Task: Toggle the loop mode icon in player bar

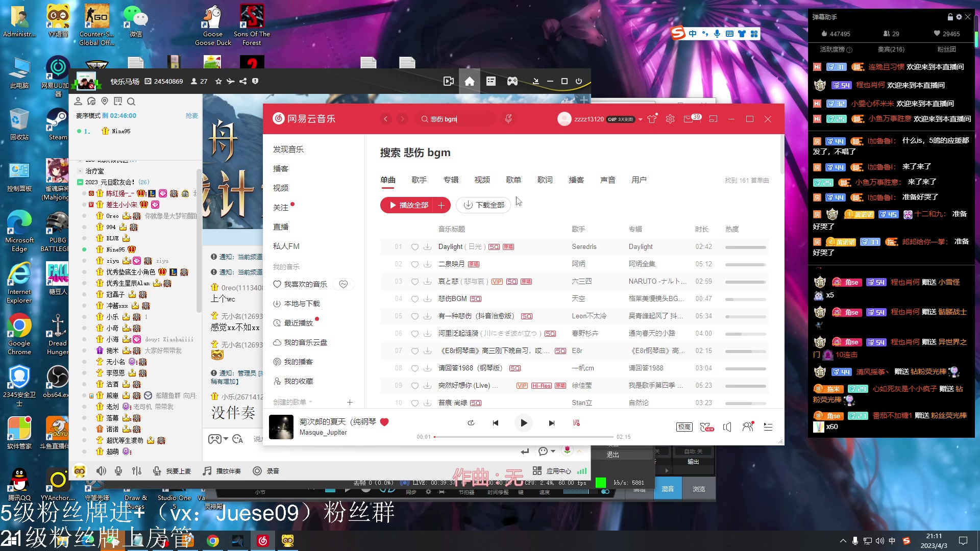Action: 471,423
